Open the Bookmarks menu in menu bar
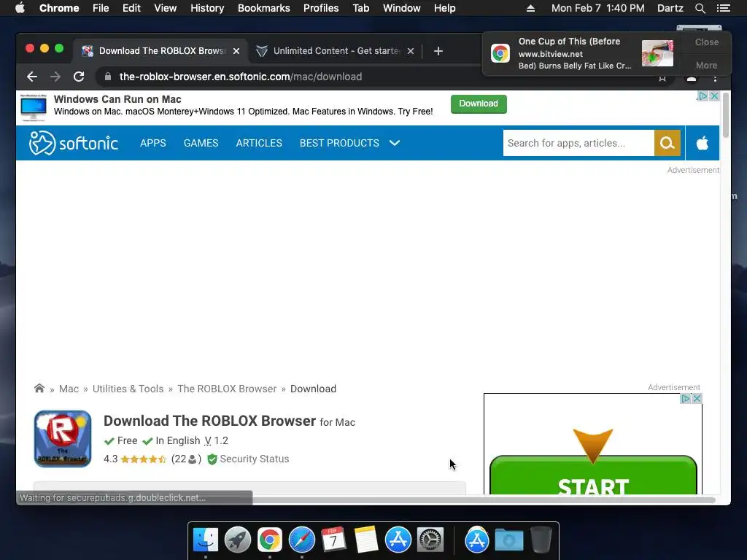This screenshot has width=747, height=560. click(264, 8)
